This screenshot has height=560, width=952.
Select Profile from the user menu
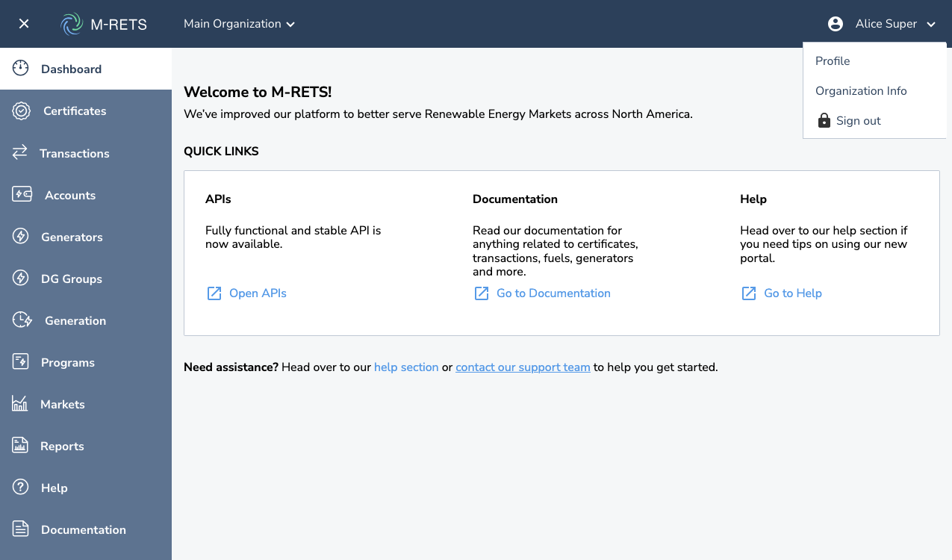(833, 61)
